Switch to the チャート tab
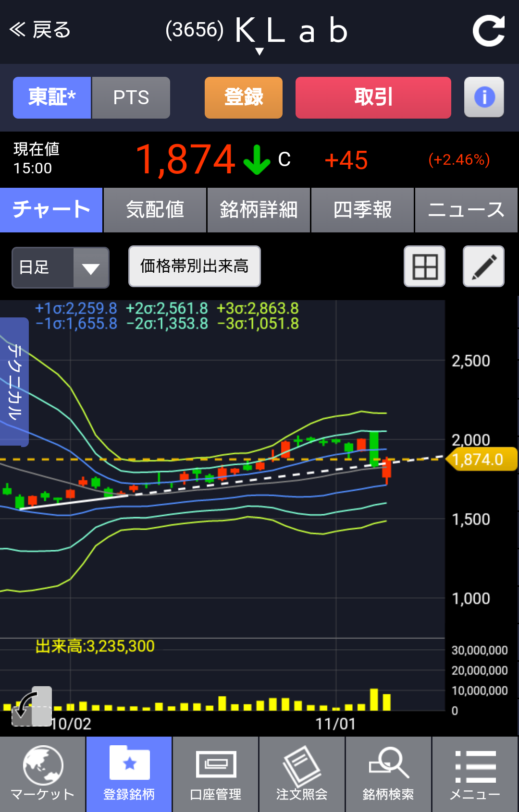This screenshot has height=812, width=519. coord(51,210)
